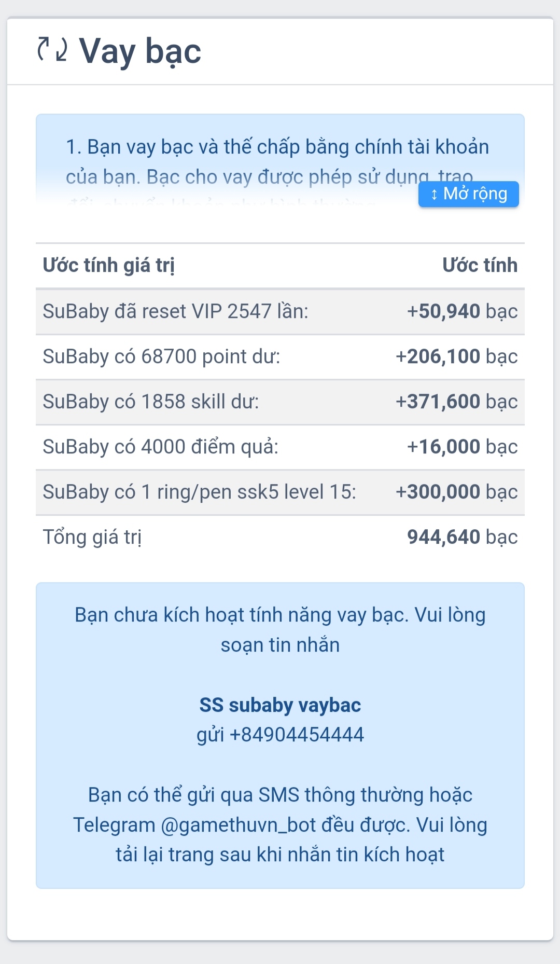Click the Ước tính right column header
This screenshot has height=964, width=560.
pyautogui.click(x=480, y=265)
